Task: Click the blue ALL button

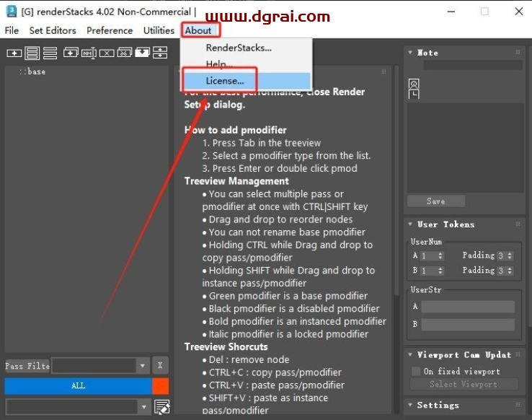Action: point(78,385)
